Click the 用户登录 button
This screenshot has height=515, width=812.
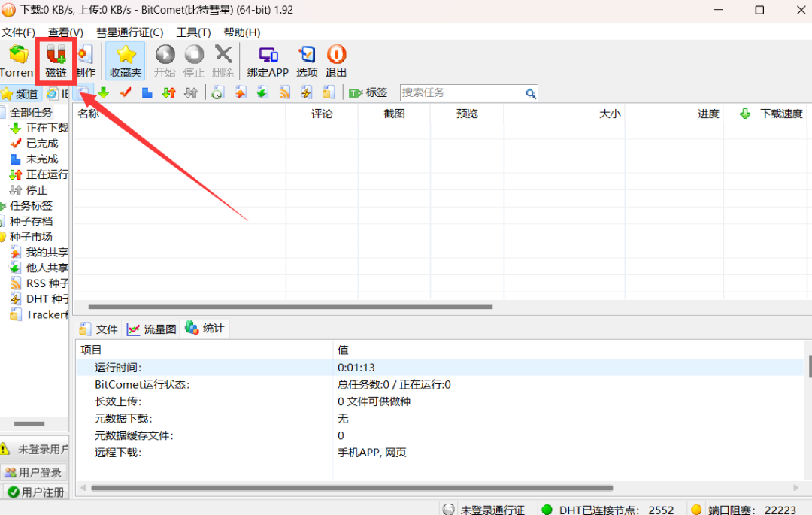click(34, 472)
